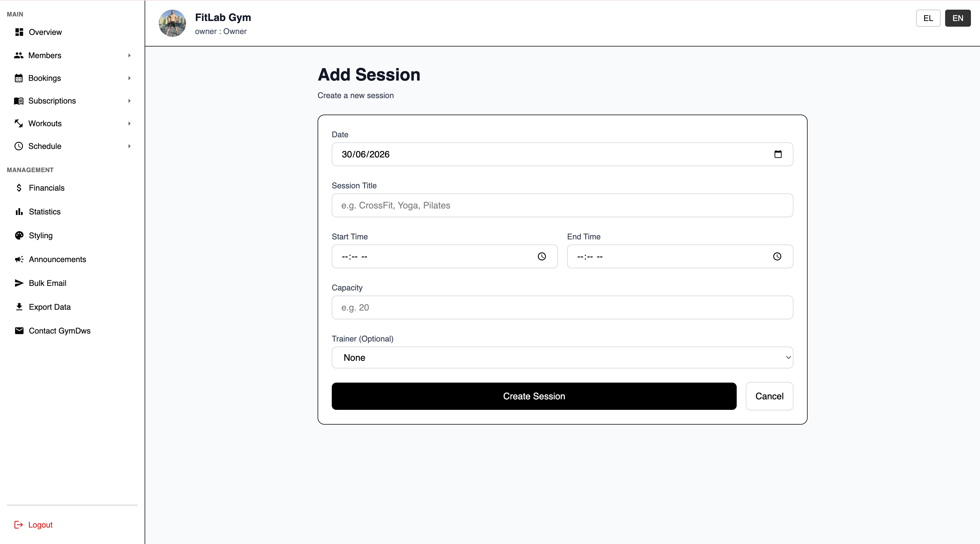Click the Create Session button

(x=534, y=396)
